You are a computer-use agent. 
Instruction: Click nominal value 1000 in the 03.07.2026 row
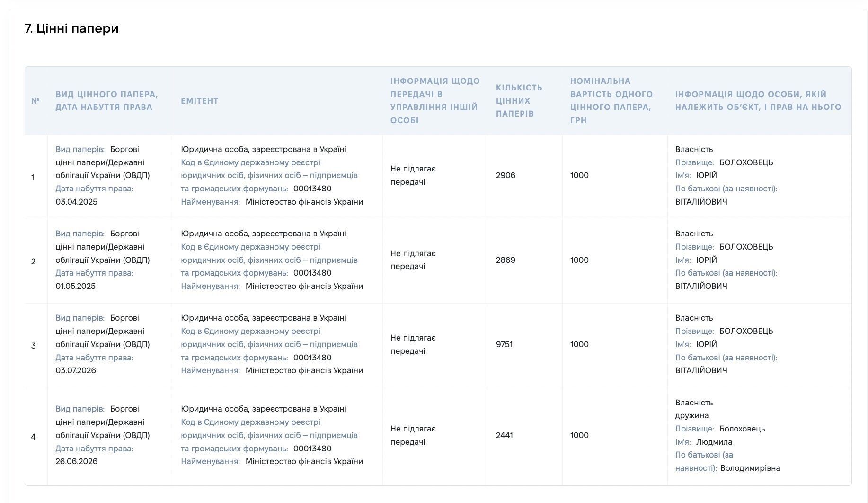pyautogui.click(x=579, y=344)
